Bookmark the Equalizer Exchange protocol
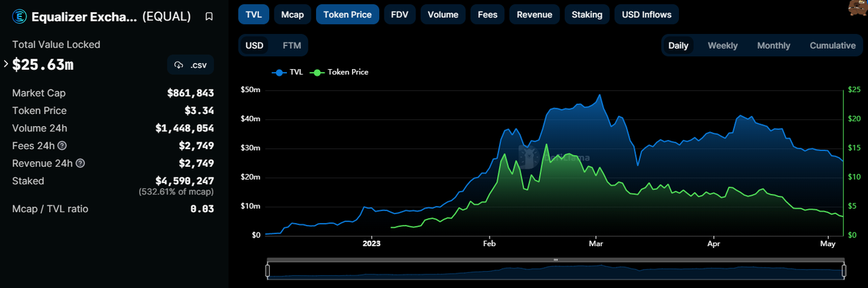The height and width of the screenshot is (288, 868). click(x=209, y=16)
